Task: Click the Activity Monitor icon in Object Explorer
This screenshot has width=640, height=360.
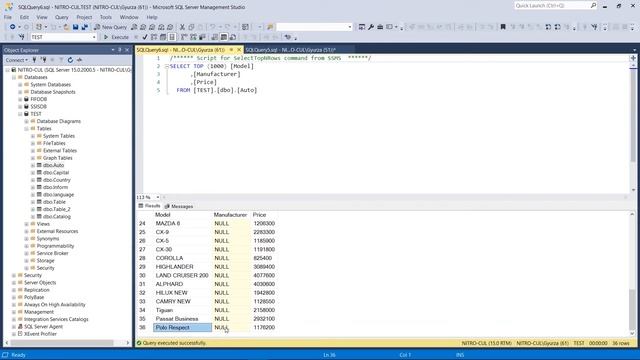Action: pos(79,60)
